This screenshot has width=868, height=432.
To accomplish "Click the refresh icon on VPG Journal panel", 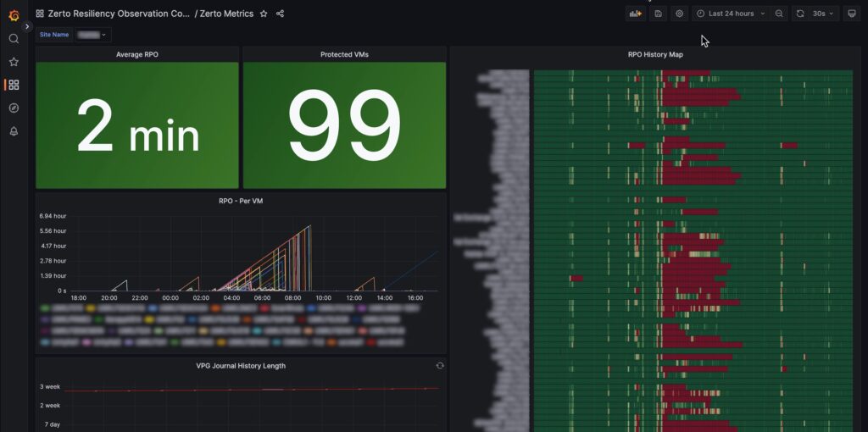I will tap(440, 366).
